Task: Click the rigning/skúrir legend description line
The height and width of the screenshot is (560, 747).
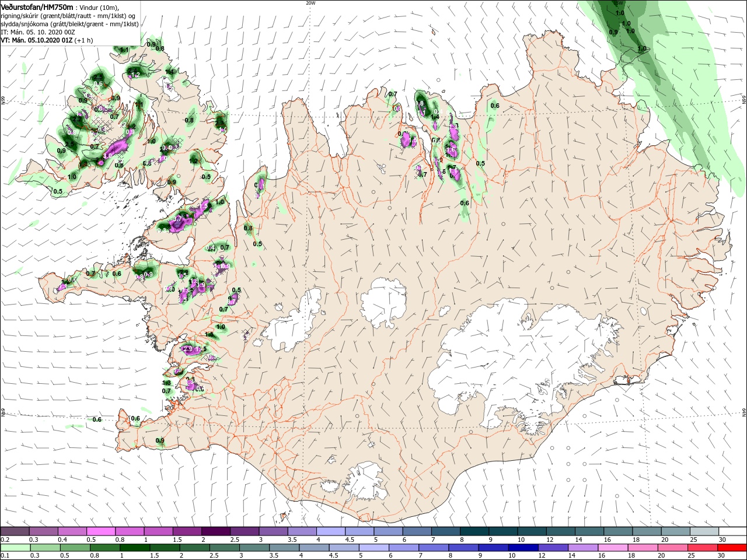Action: click(x=69, y=16)
